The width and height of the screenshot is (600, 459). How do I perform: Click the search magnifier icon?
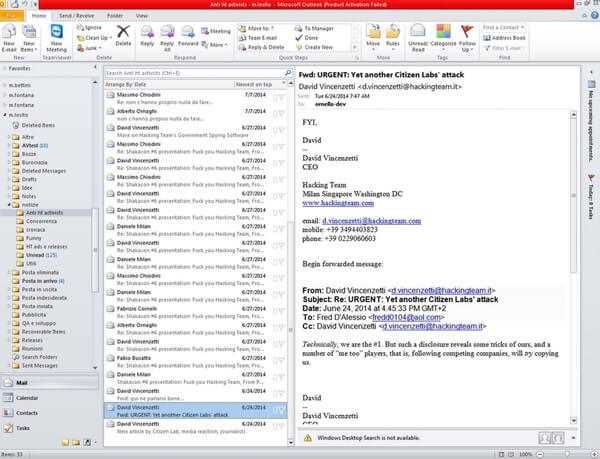[x=288, y=72]
